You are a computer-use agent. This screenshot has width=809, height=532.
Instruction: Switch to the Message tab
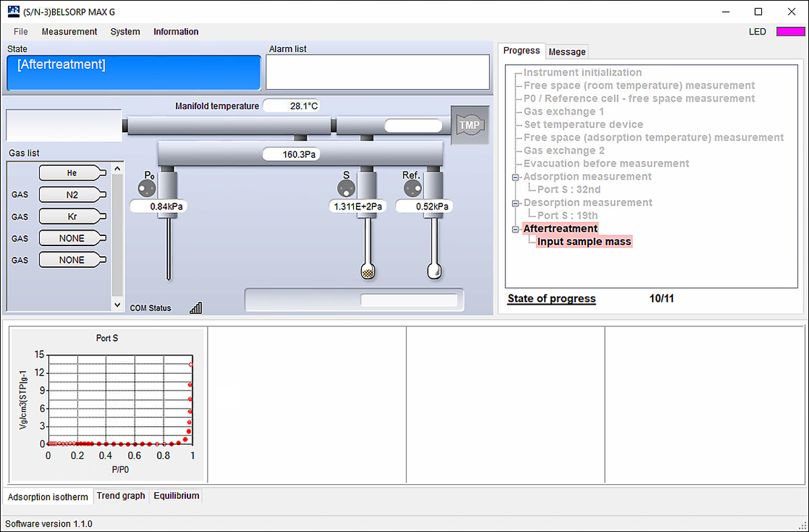(567, 51)
